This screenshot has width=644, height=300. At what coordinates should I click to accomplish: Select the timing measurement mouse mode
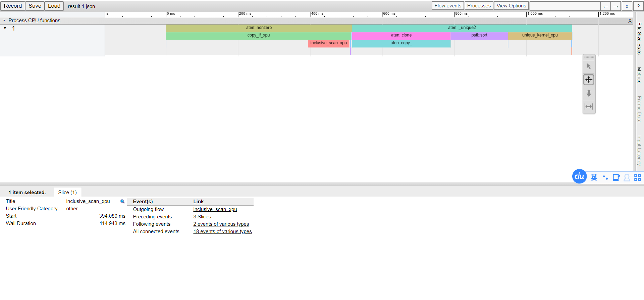[x=589, y=107]
